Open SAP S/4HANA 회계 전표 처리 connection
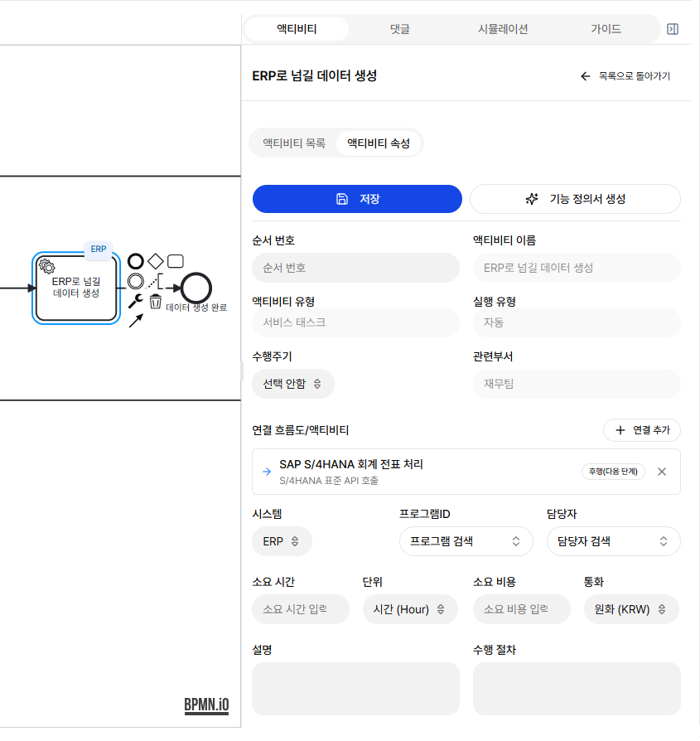The image size is (700, 741). tap(466, 472)
